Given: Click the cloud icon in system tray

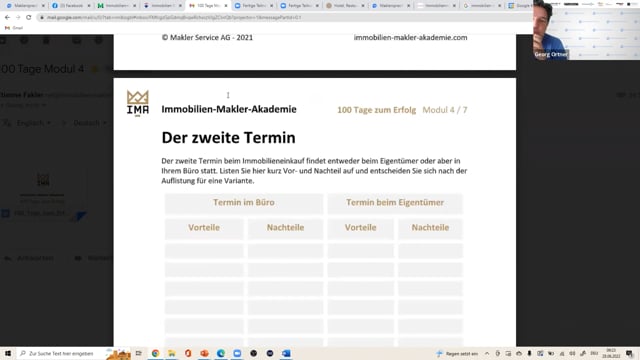Looking at the screenshot, I should [x=519, y=353].
